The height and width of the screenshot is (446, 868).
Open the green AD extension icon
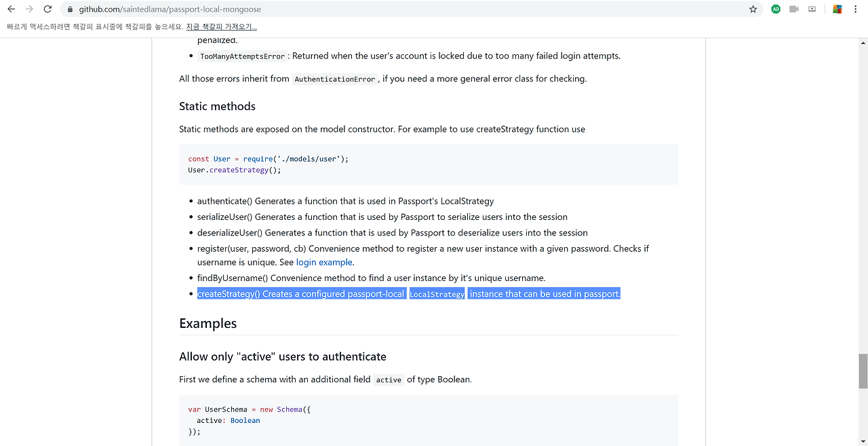pyautogui.click(x=776, y=10)
